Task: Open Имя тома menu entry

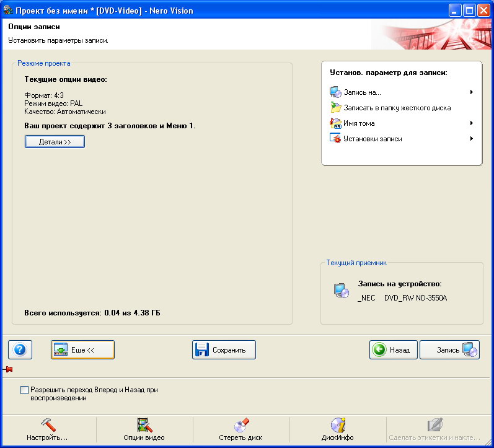Action: (x=402, y=123)
